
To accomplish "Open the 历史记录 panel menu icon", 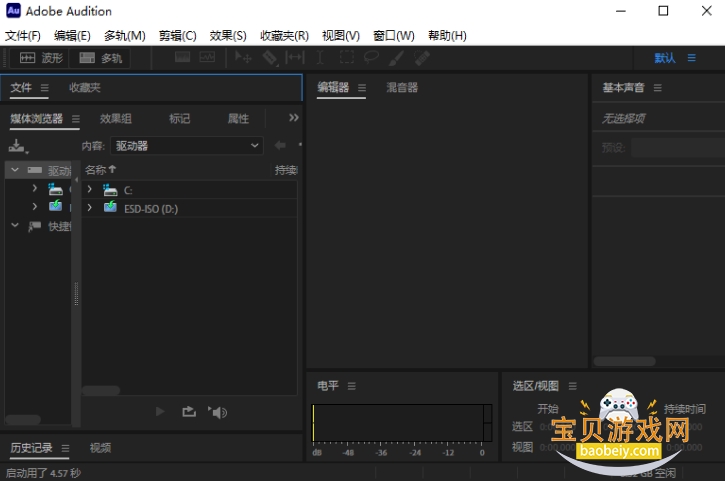I will point(65,448).
